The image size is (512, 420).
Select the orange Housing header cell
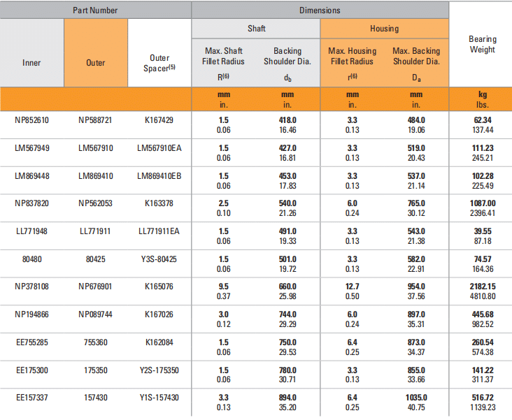(x=384, y=29)
